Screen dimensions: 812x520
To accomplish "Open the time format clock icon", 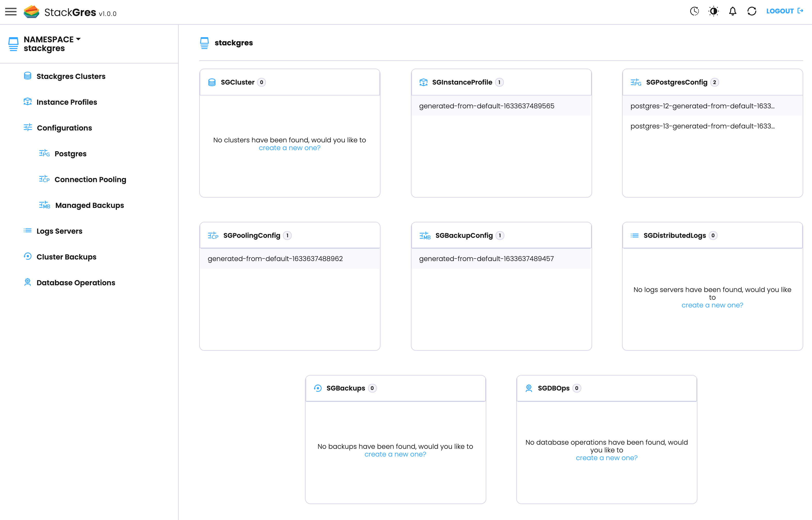I will coord(694,11).
